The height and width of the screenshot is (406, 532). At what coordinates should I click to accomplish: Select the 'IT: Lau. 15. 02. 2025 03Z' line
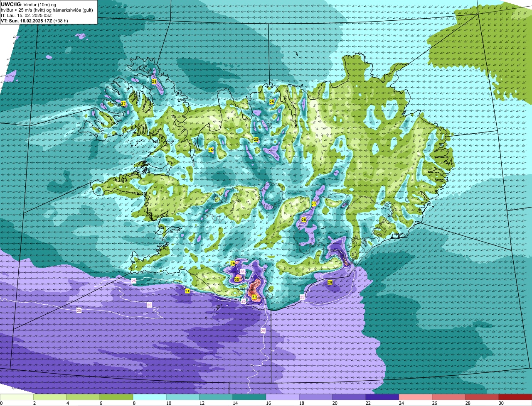[26, 15]
